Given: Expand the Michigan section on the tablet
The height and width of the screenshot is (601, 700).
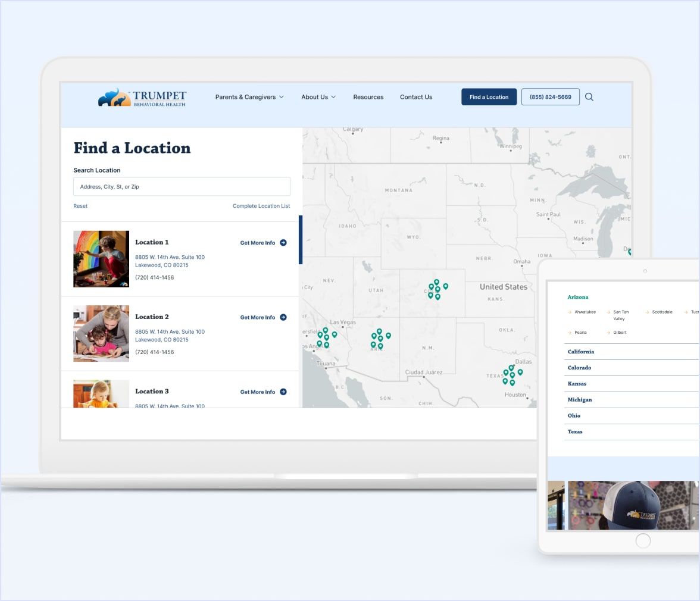Looking at the screenshot, I should click(x=631, y=400).
